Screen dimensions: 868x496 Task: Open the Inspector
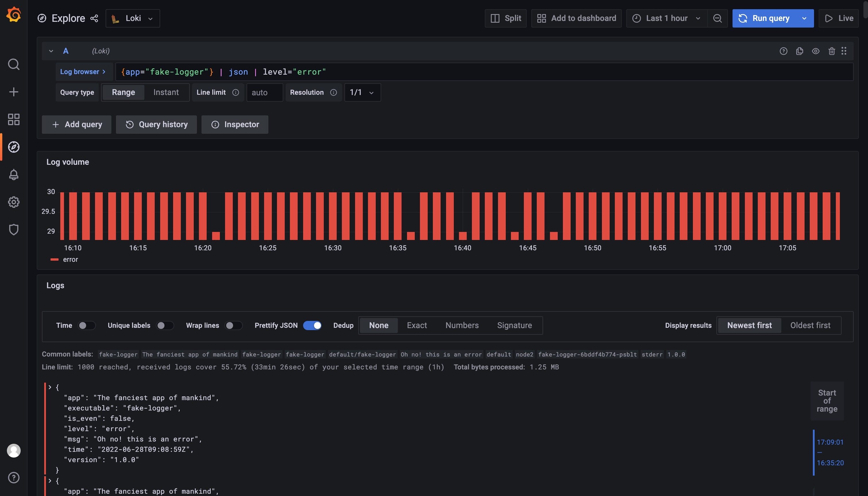pos(235,124)
